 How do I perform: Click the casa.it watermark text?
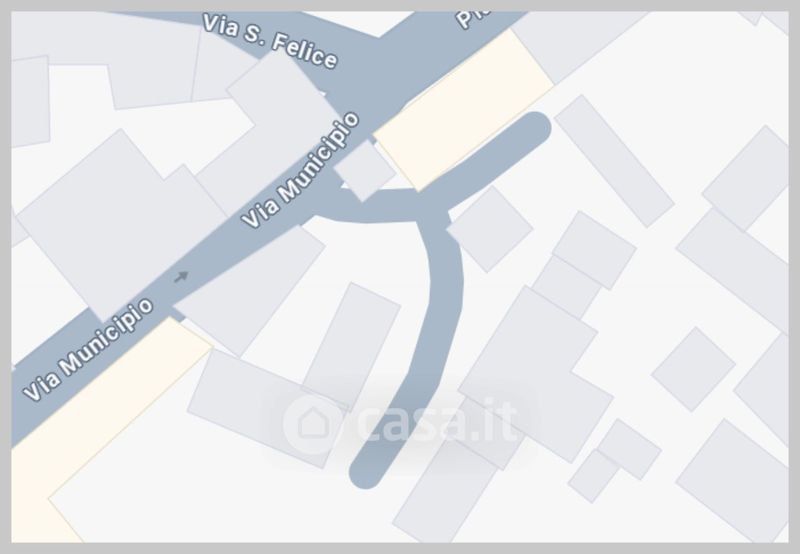(x=437, y=421)
